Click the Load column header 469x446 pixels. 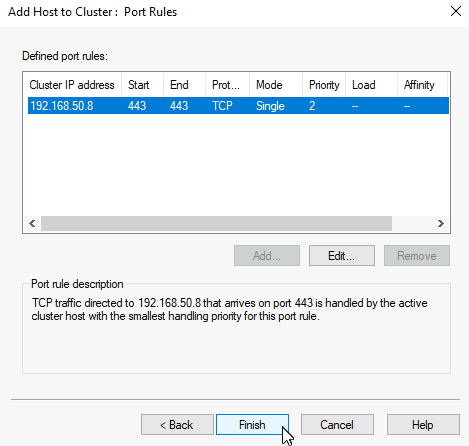coord(371,85)
